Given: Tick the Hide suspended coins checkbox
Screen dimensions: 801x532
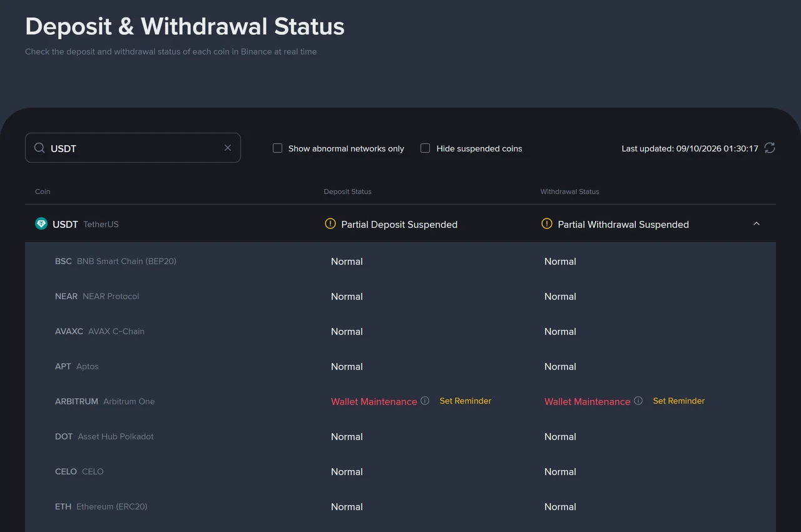Looking at the screenshot, I should (x=425, y=148).
